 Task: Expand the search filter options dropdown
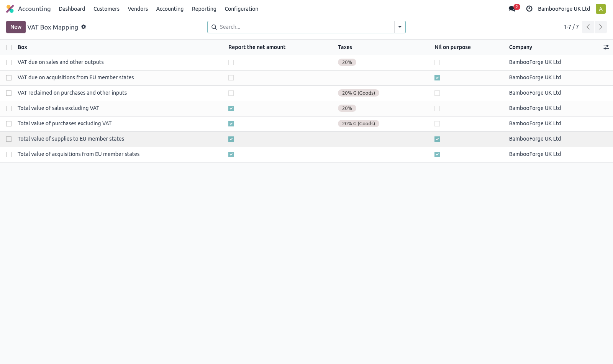coord(400,27)
